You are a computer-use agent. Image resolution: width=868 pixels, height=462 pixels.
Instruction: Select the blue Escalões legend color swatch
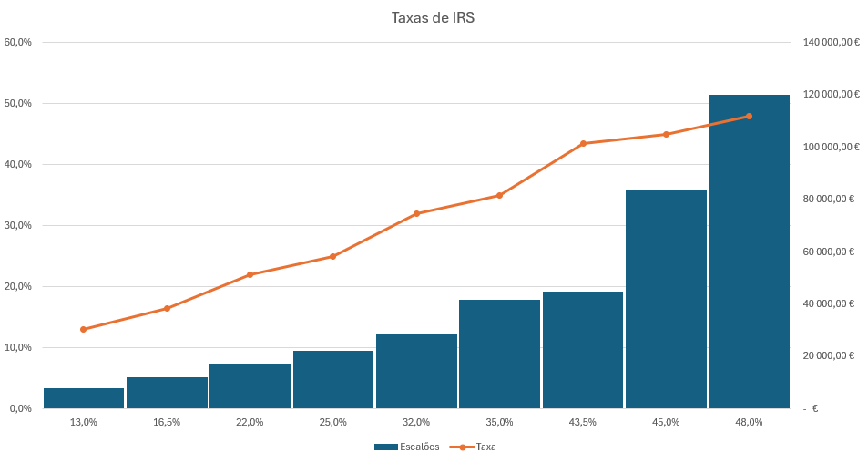click(385, 447)
